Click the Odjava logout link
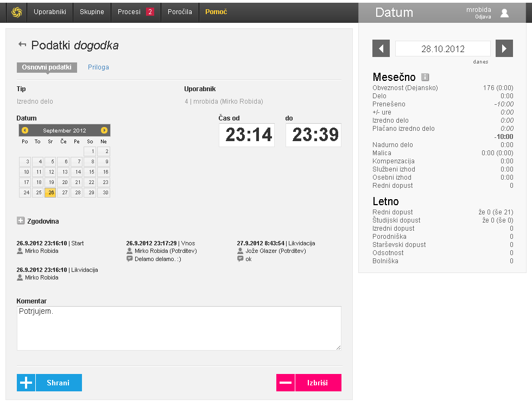 (x=483, y=17)
